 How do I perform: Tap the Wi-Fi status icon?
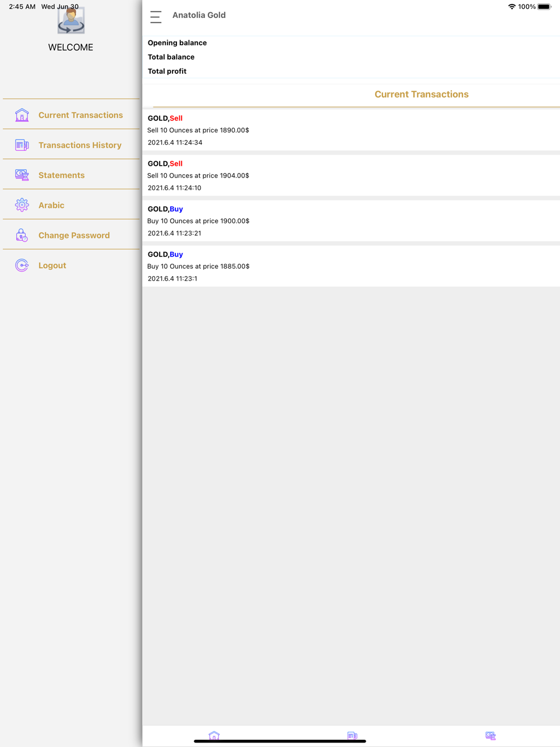[512, 7]
